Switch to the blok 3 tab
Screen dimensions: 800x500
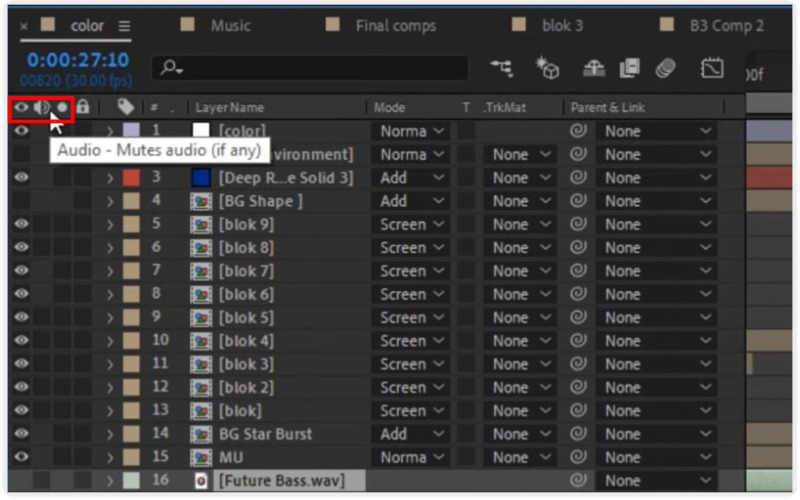(562, 26)
